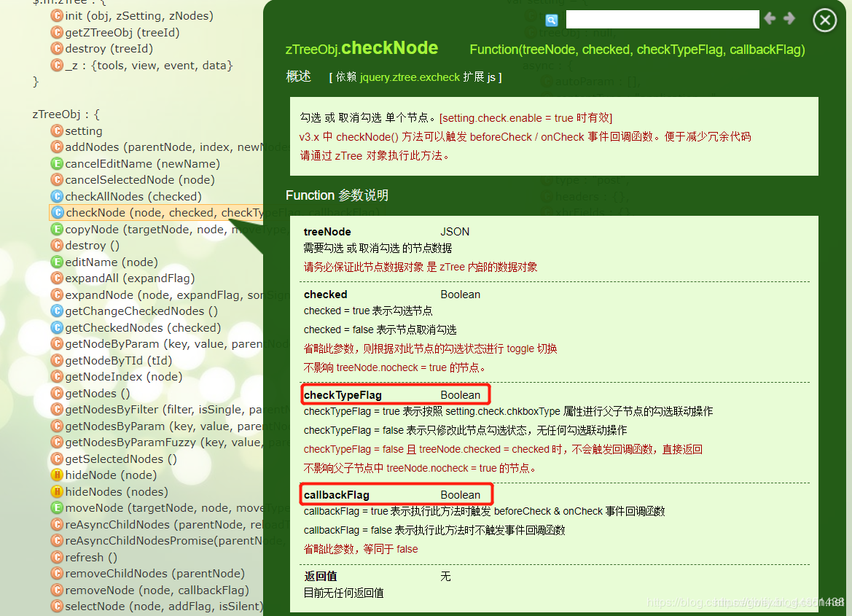Click the 概述 heading
This screenshot has height=616, width=852.
[x=298, y=77]
